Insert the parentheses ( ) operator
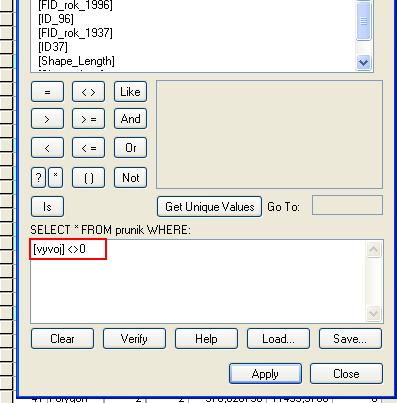 point(88,178)
